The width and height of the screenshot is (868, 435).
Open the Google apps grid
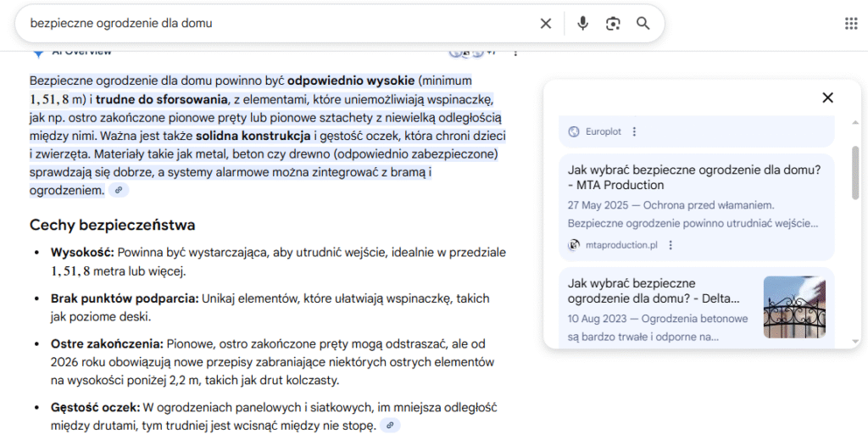851,24
